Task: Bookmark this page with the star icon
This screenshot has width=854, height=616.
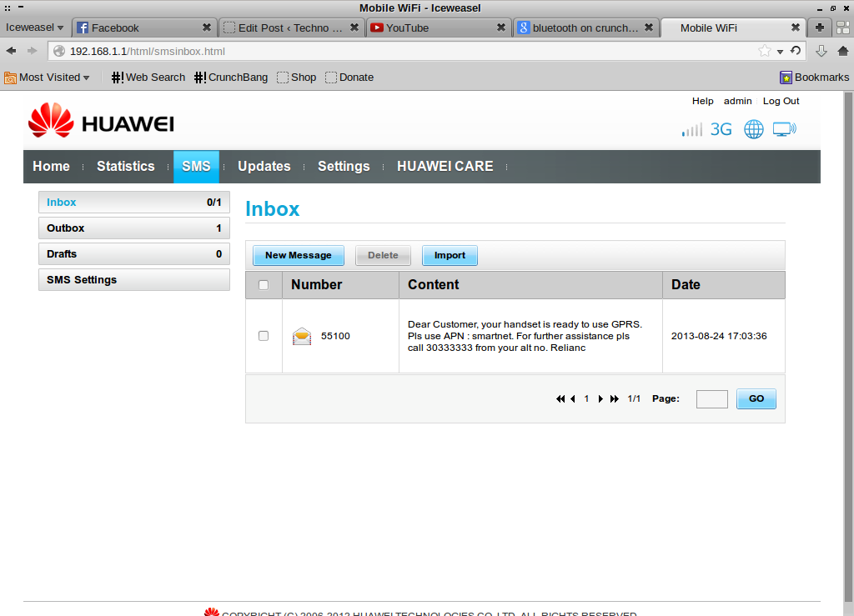Action: coord(764,51)
